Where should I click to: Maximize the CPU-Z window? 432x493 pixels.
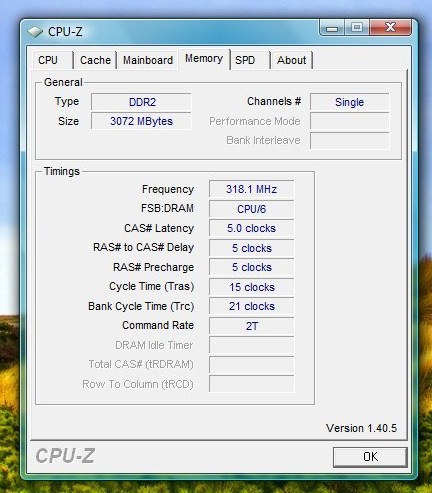pos(357,27)
